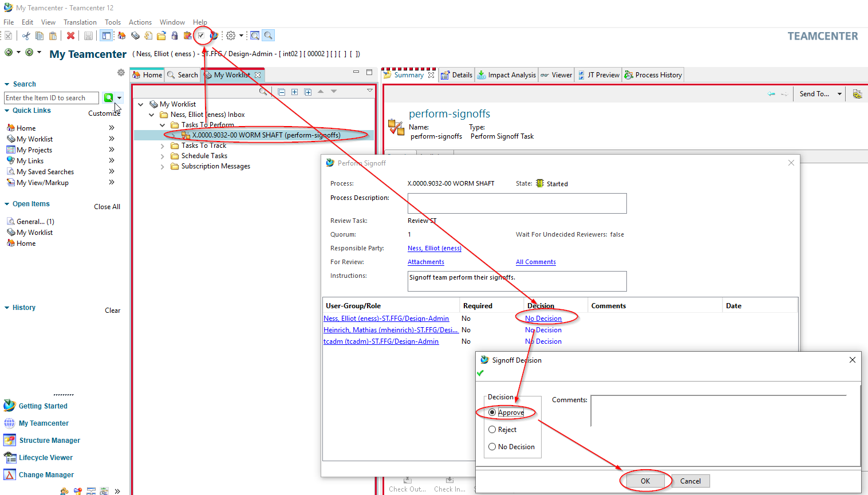
Task: Select the Reject decision option
Action: coord(492,430)
